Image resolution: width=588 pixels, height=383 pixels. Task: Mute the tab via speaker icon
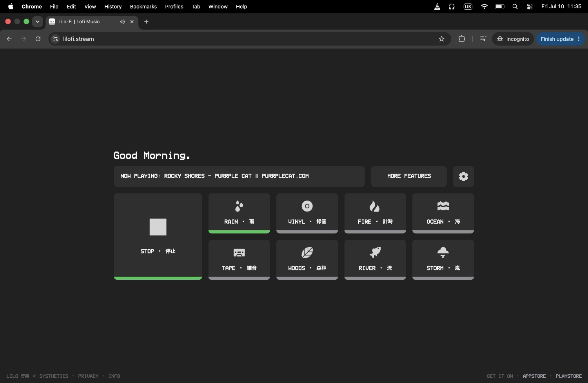pyautogui.click(x=122, y=22)
